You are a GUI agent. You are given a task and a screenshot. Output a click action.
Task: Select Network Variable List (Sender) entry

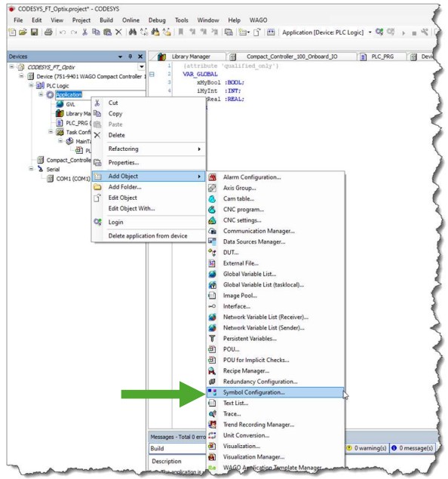(x=276, y=328)
